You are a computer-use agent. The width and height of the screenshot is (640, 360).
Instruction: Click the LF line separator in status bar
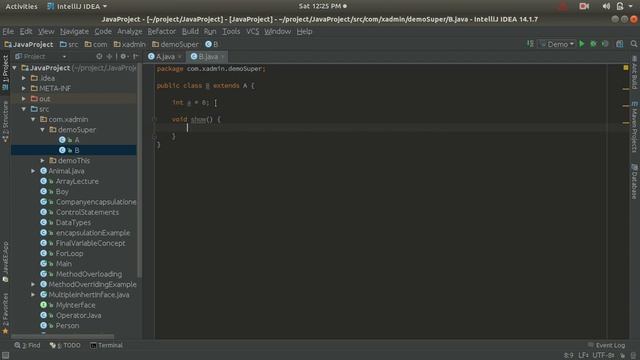coord(583,356)
